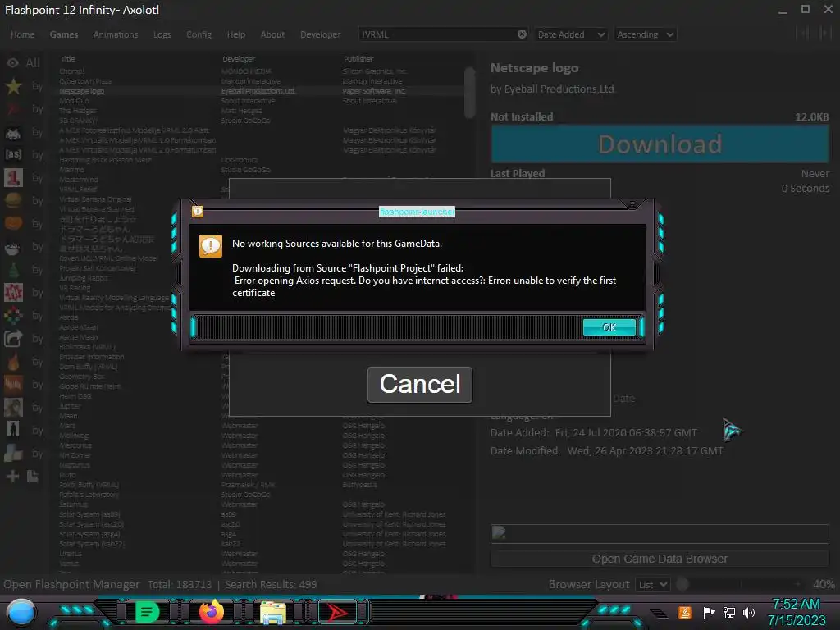Go to the Animations tab

tap(115, 34)
